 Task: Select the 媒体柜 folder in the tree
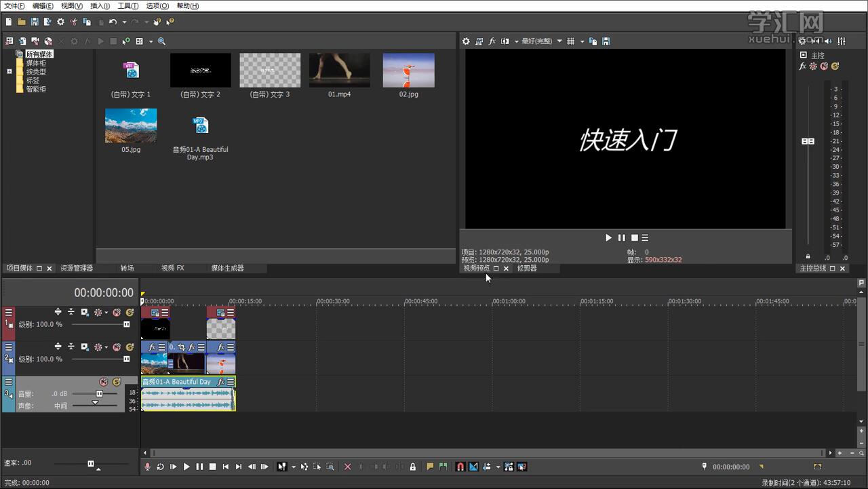pos(36,63)
